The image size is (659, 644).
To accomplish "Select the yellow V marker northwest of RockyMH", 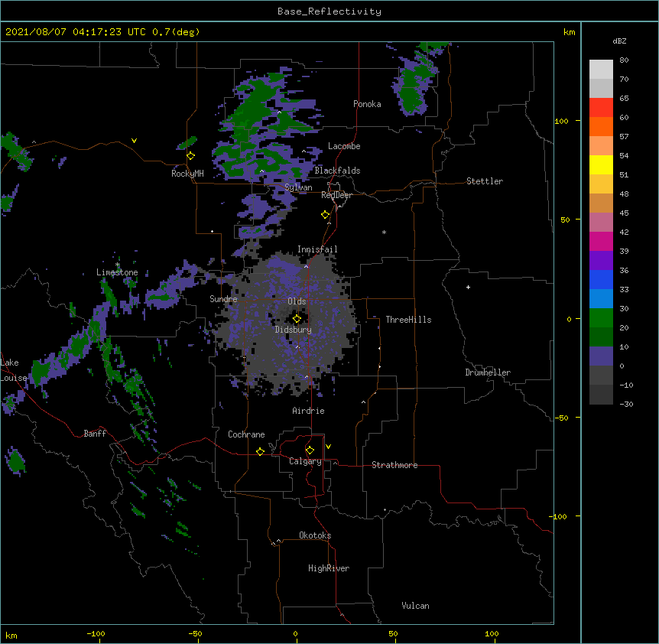I will [x=134, y=141].
